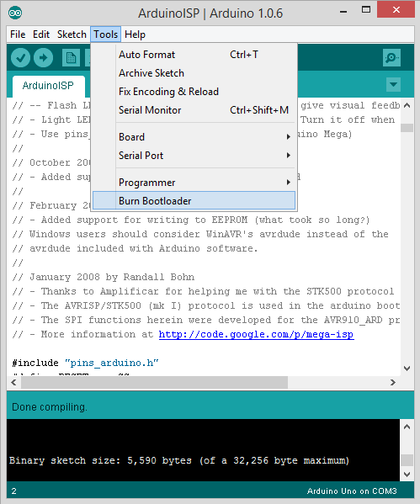The image size is (420, 504).
Task: Open the Sketch menu
Action: click(72, 34)
